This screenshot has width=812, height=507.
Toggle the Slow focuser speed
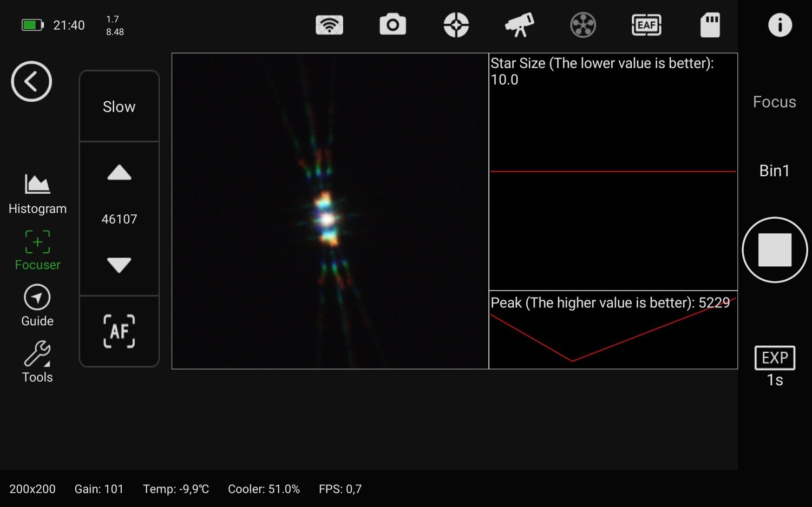tap(119, 106)
